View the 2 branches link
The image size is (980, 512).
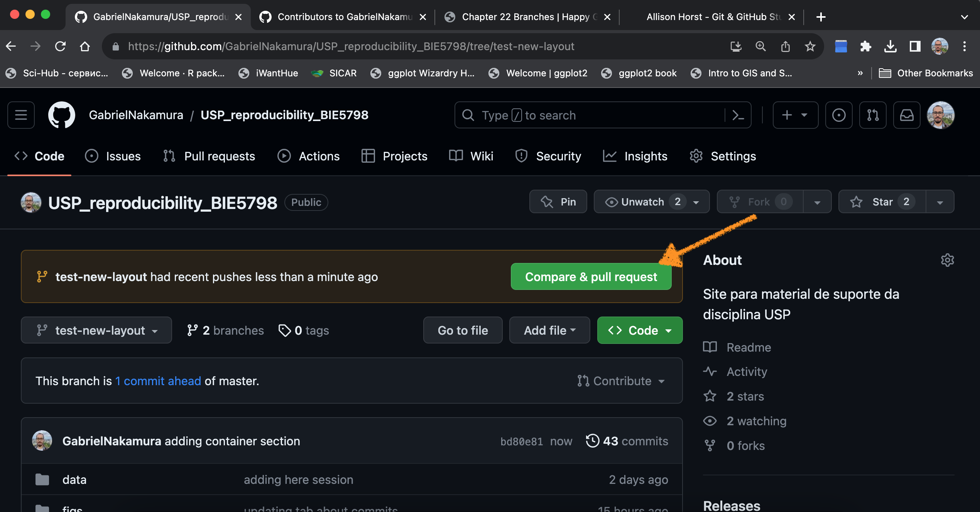(225, 330)
